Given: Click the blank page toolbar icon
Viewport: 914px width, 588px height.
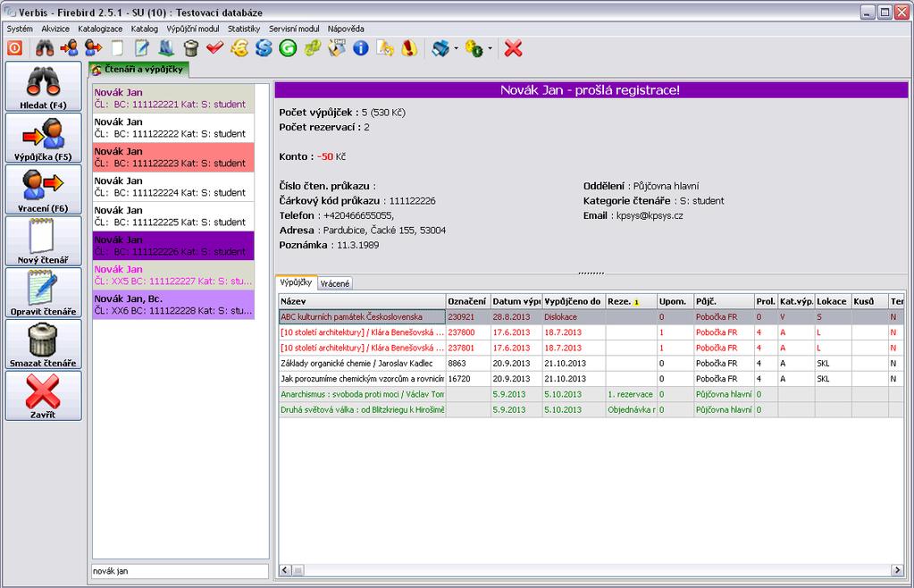Looking at the screenshot, I should tap(117, 48).
